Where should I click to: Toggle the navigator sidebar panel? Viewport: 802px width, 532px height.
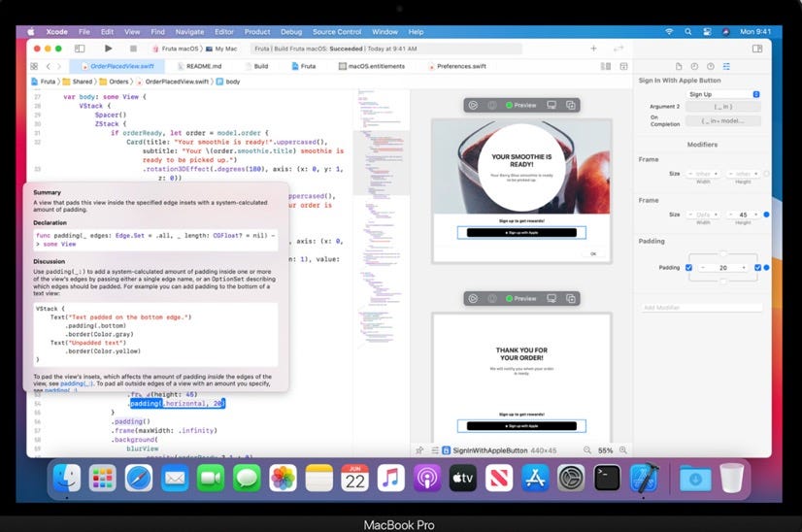click(x=80, y=49)
